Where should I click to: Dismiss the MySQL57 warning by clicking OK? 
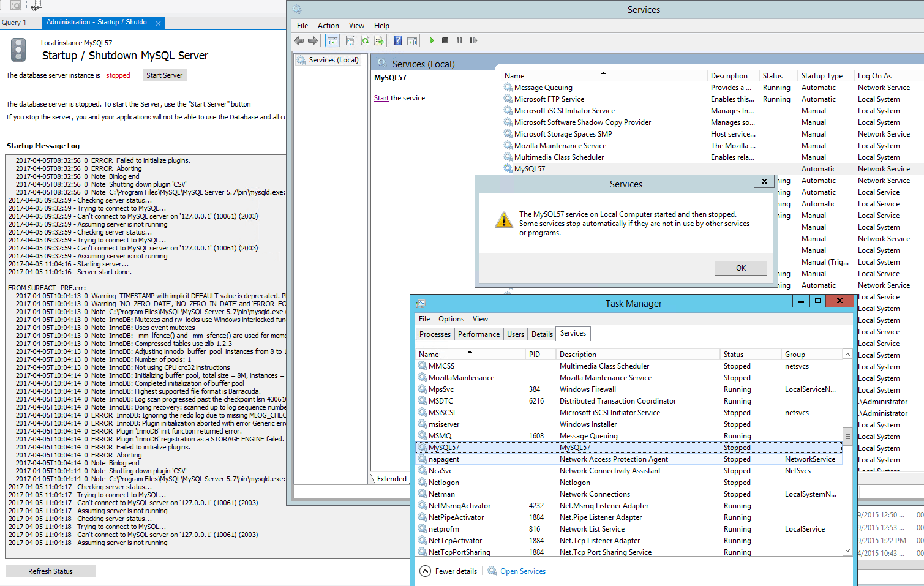[x=740, y=268]
